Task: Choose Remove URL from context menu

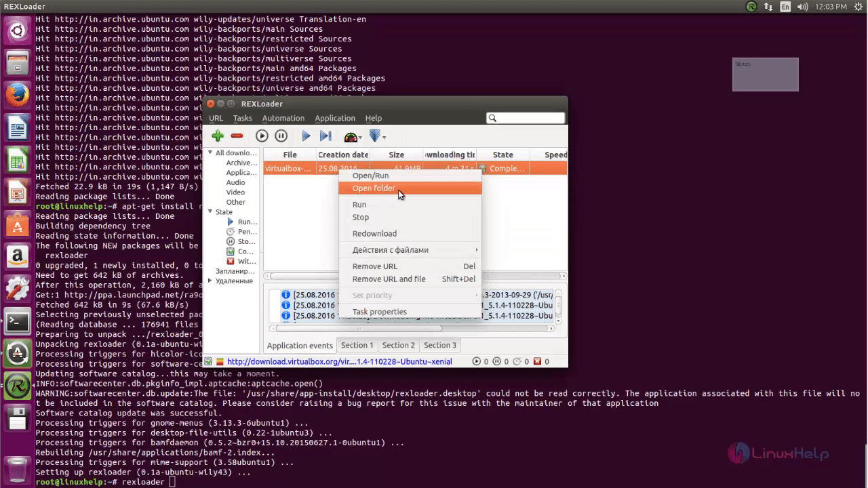Action: 410,266
